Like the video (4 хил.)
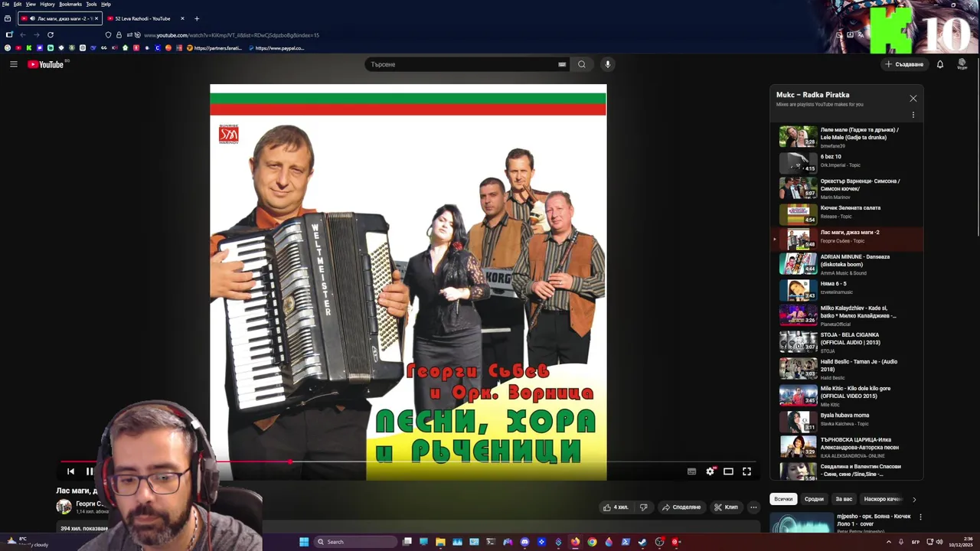980x551 pixels. click(x=616, y=507)
